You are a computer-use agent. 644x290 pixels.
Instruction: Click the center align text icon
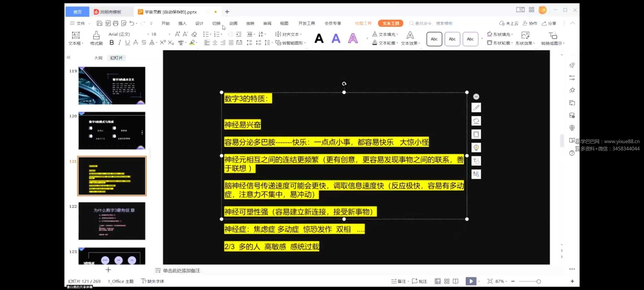pos(215,43)
